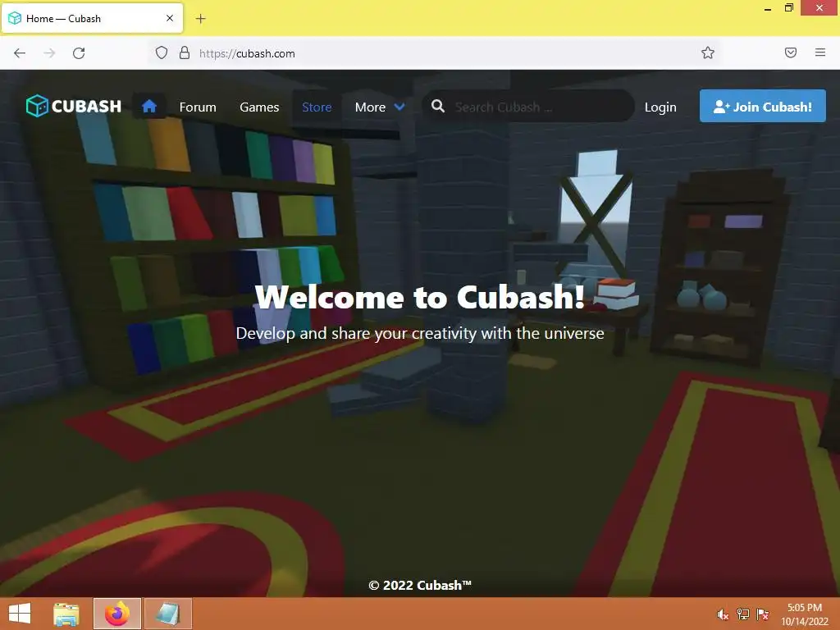Minimize the Firefox window
Image resolution: width=840 pixels, height=630 pixels.
tap(768, 8)
